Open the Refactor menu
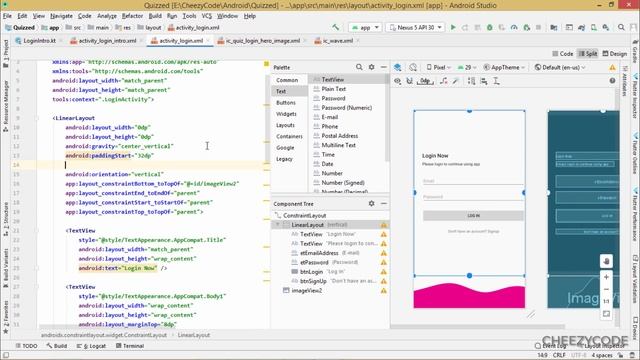640x360 pixels. click(x=132, y=16)
